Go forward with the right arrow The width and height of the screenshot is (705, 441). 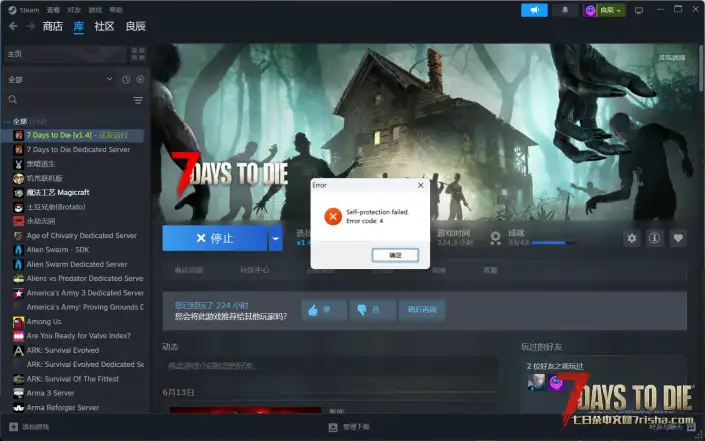pyautogui.click(x=31, y=26)
